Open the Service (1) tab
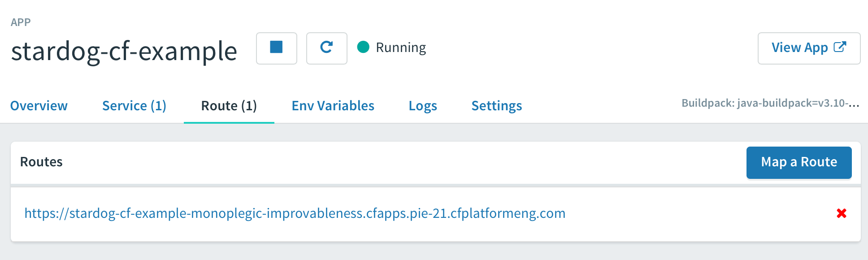Screen dimensions: 868x260 (134, 106)
